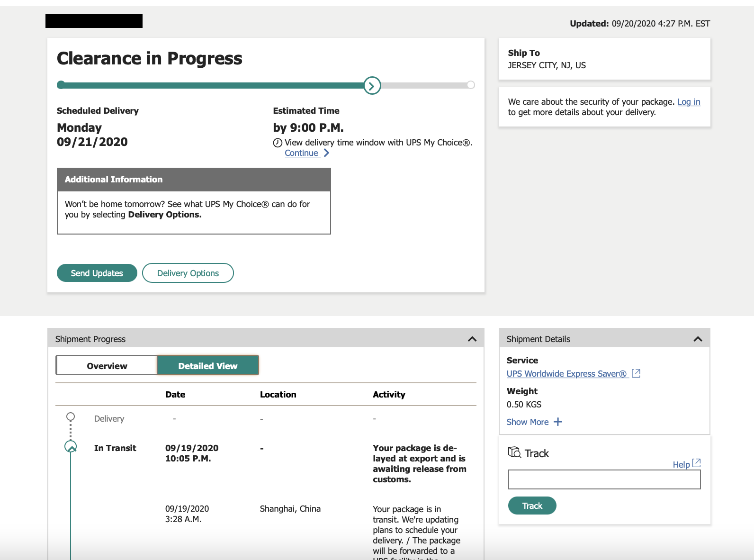Click the In Transit status marker icon
754x560 pixels.
coord(71,447)
